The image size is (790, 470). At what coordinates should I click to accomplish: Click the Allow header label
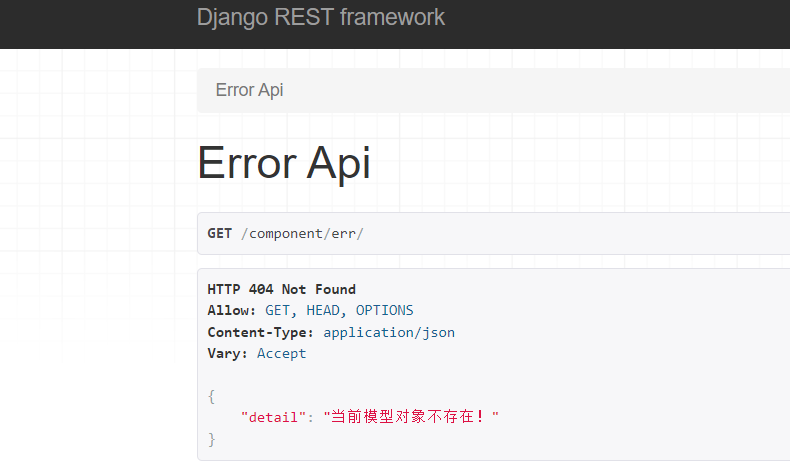(232, 310)
